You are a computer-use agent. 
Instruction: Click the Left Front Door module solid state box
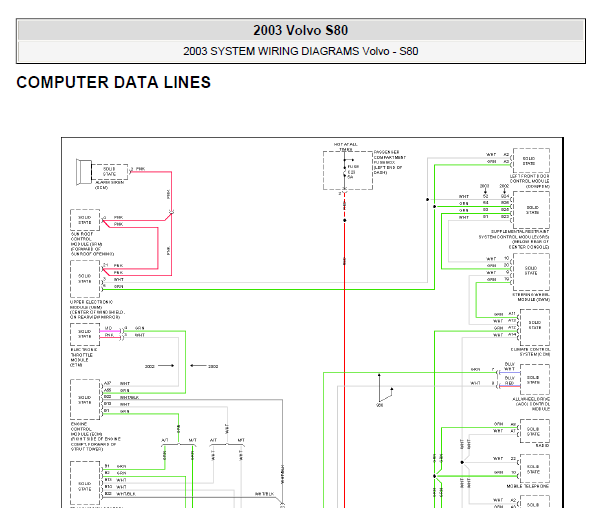531,160
